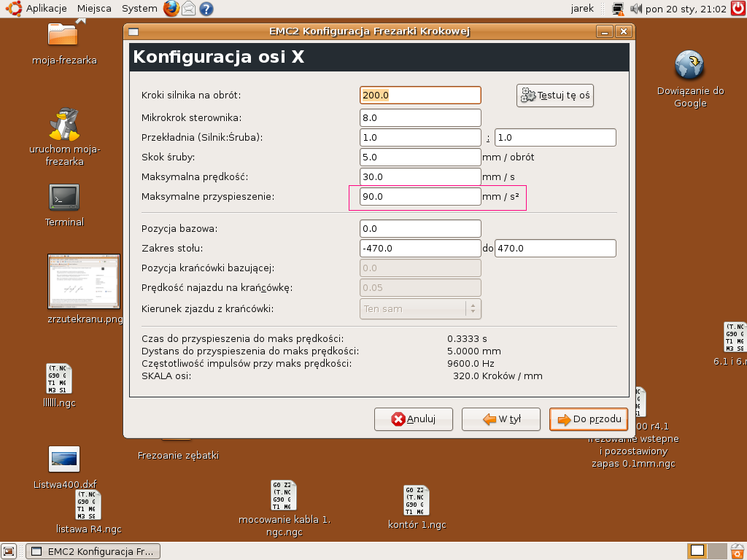This screenshot has width=747, height=560.
Task: Click the 0.3333 s time value
Action: coord(467,339)
